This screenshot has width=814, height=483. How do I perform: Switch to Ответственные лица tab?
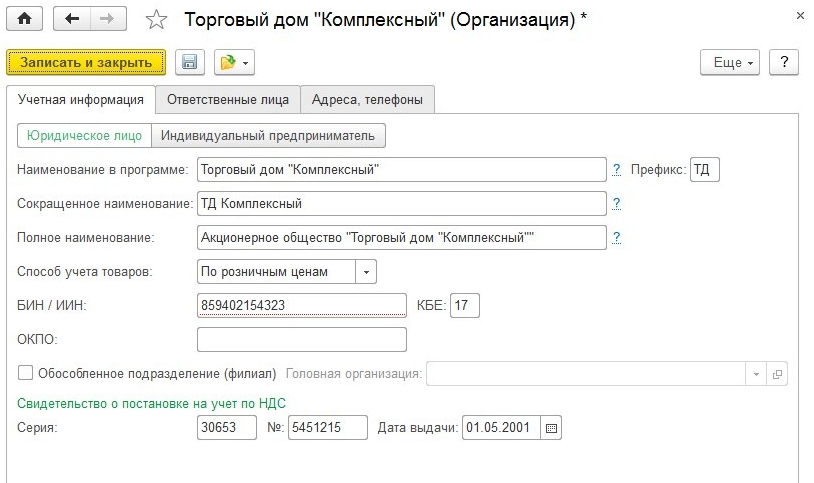[x=228, y=99]
